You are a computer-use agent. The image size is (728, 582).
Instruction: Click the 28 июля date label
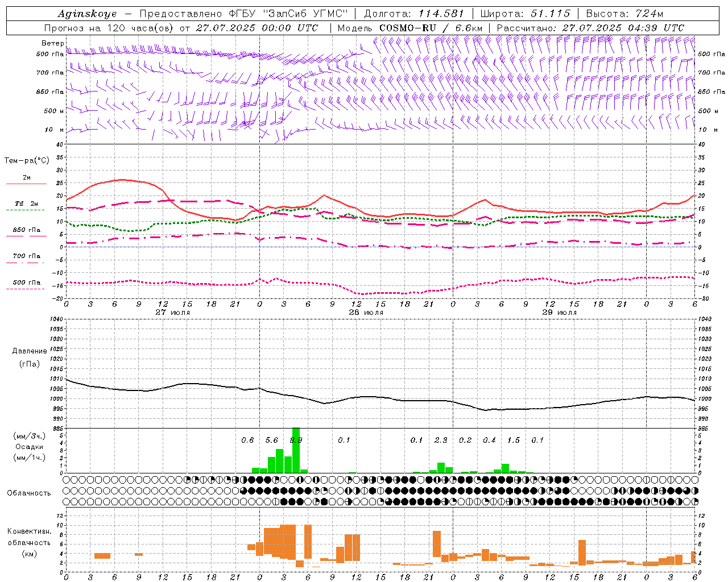(x=366, y=312)
